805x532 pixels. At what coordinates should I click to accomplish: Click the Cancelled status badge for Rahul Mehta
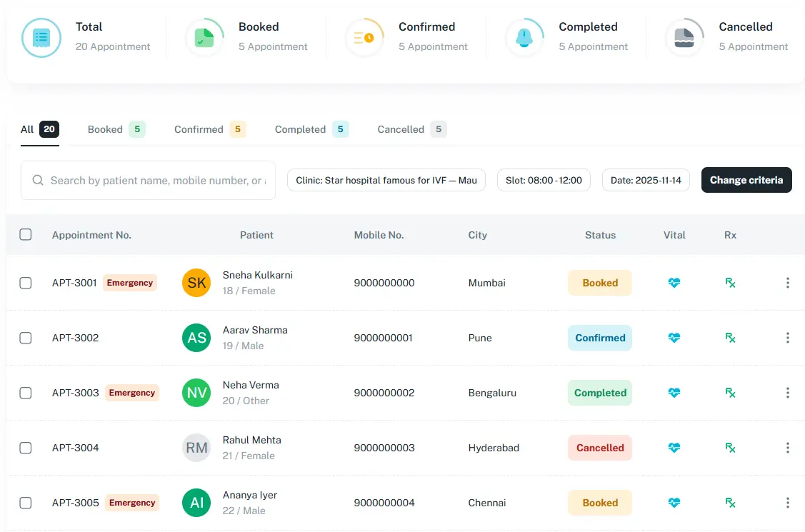click(600, 447)
